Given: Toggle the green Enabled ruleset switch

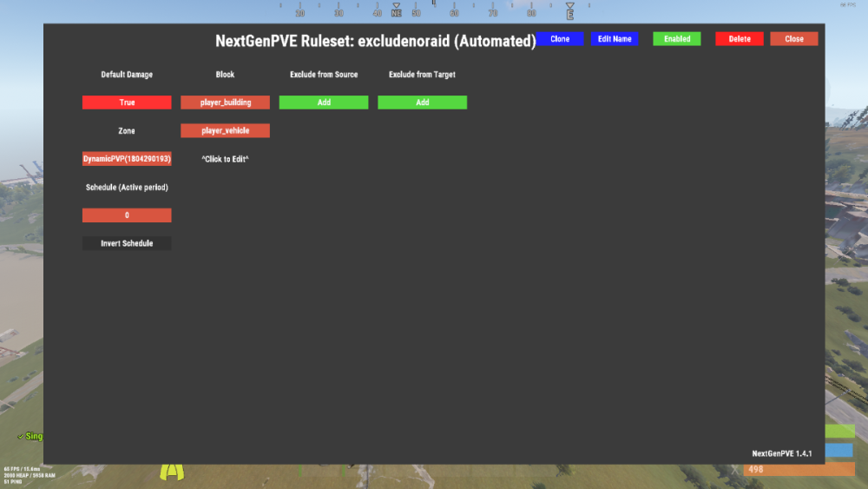Looking at the screenshot, I should point(676,39).
